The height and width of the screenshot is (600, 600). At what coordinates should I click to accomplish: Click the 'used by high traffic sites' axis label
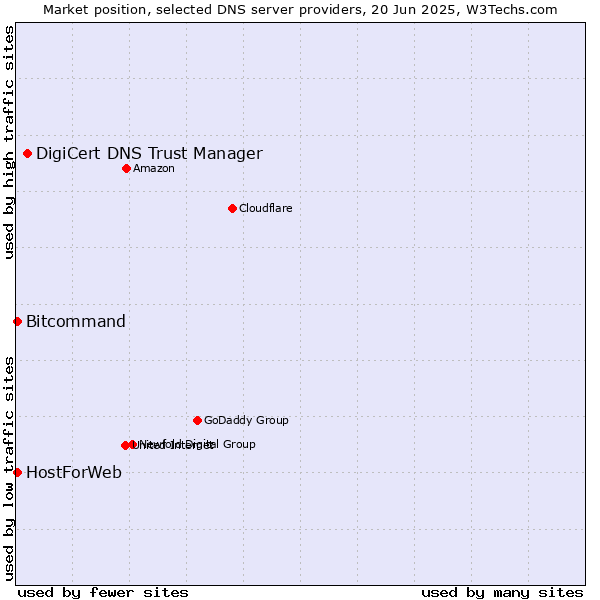pyautogui.click(x=9, y=143)
